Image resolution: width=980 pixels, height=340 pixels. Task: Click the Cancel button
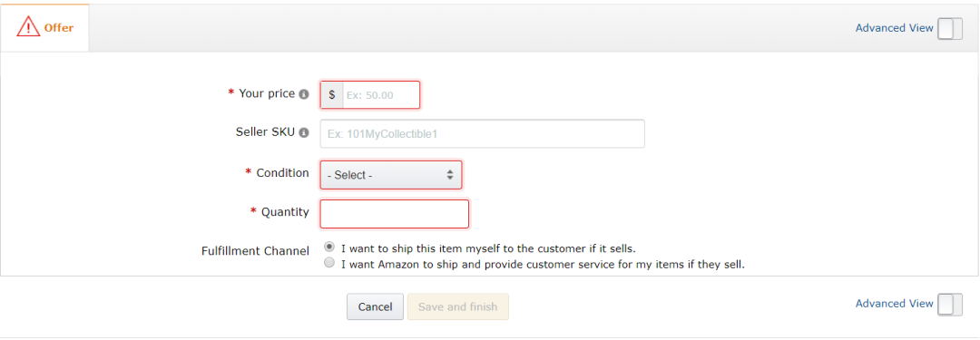[375, 306]
